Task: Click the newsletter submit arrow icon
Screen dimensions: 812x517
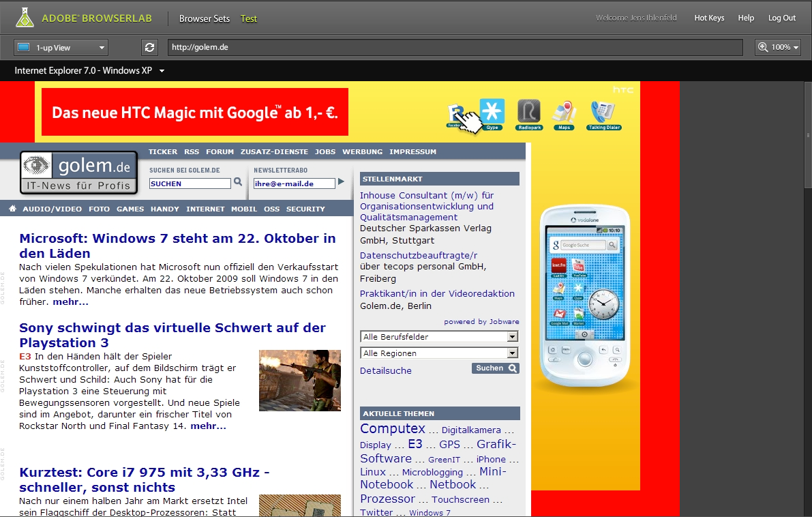Action: tap(341, 182)
